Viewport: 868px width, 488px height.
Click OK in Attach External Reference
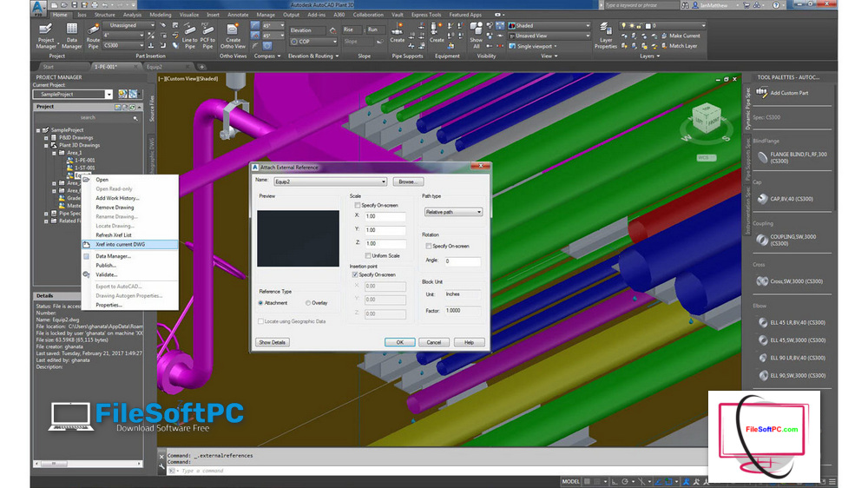point(399,342)
